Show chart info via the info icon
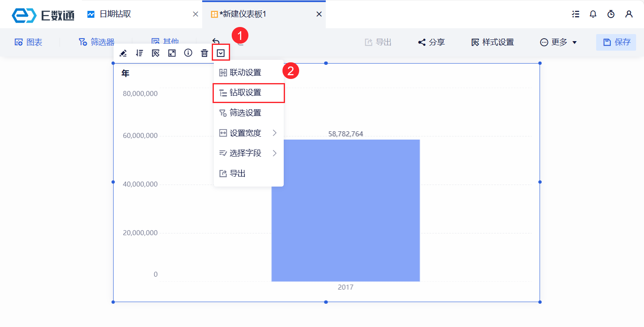This screenshot has height=327, width=644. (x=188, y=53)
